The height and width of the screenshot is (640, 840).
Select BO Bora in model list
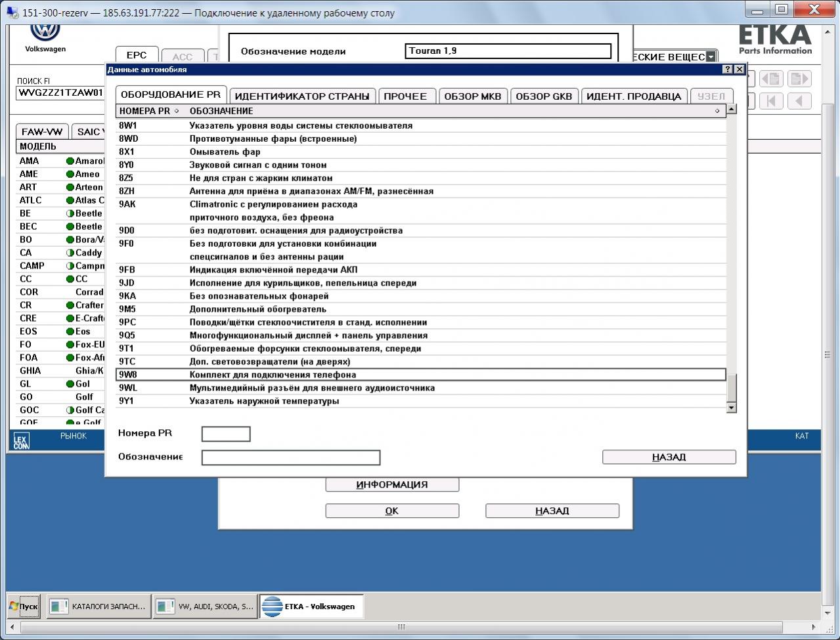coord(60,240)
